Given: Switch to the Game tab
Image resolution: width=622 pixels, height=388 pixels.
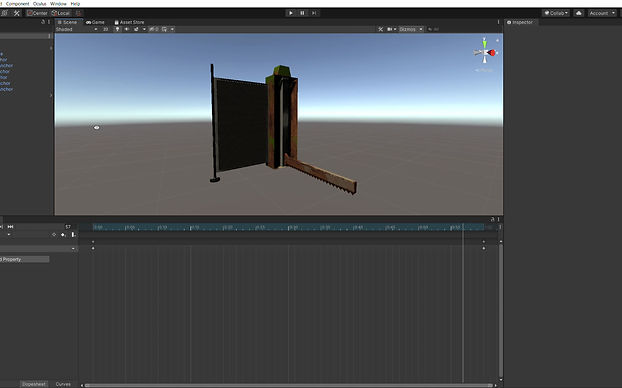Looking at the screenshot, I should point(95,22).
